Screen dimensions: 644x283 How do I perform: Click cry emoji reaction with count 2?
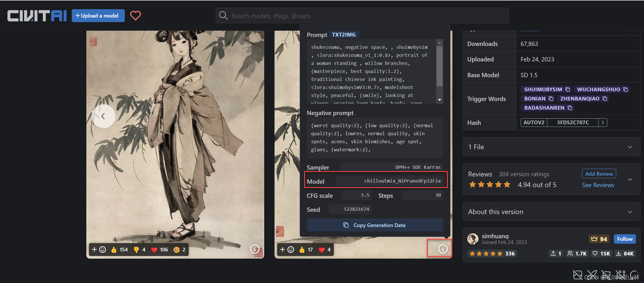point(180,249)
